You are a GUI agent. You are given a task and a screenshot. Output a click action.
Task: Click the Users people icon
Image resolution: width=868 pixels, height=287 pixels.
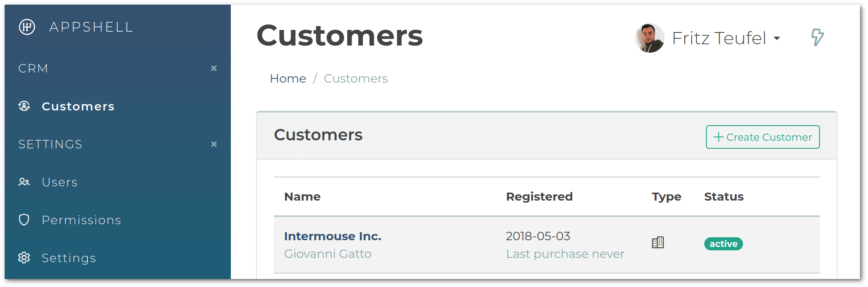tap(24, 182)
